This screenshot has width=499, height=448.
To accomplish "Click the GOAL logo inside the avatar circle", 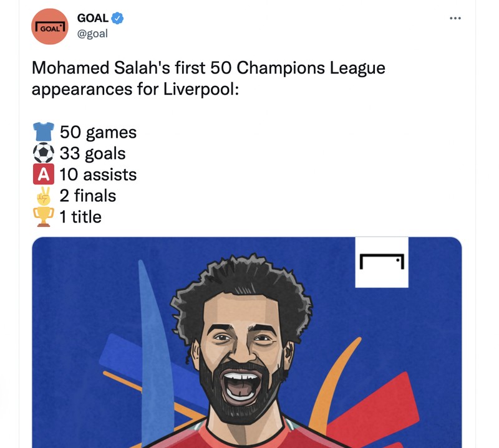I will click(51, 27).
